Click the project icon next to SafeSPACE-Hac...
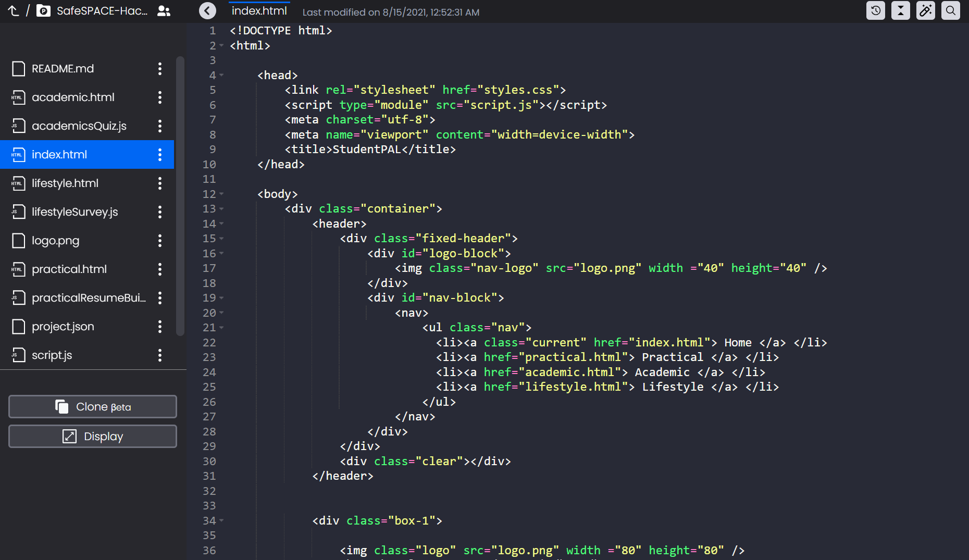 [43, 10]
